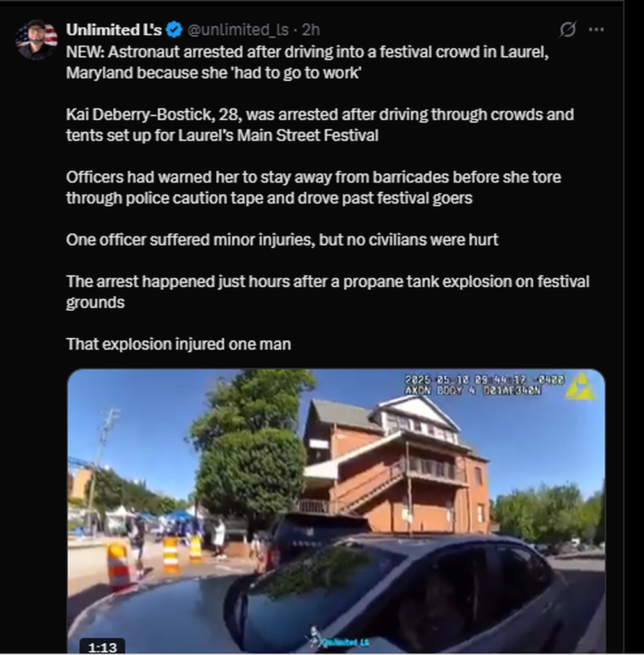Open the @unlimited_ls handle link
Viewport: 644px width, 655px height.
pos(238,29)
